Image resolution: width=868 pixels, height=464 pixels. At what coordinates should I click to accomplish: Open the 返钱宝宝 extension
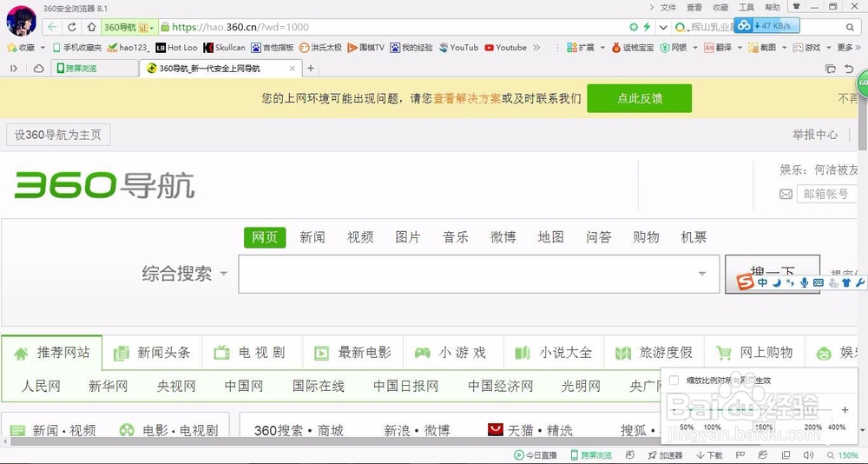coord(633,48)
